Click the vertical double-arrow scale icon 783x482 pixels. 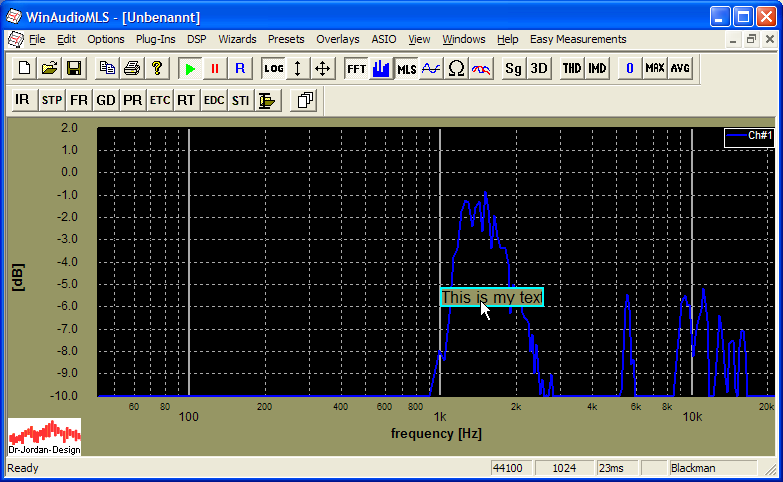pyautogui.click(x=297, y=68)
